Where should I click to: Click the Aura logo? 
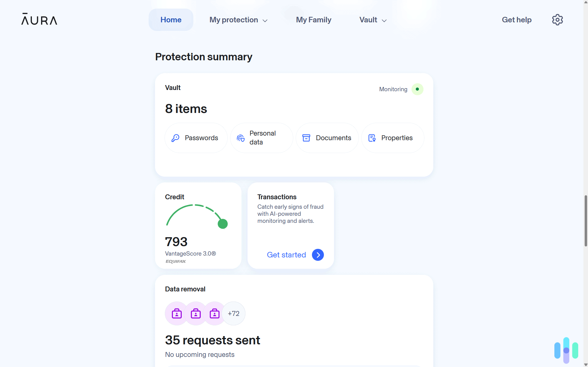(x=39, y=19)
